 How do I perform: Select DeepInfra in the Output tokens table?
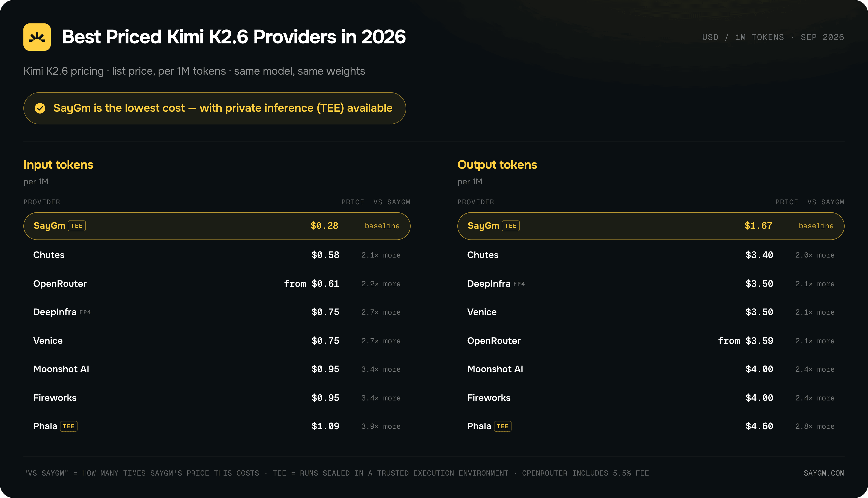(489, 284)
